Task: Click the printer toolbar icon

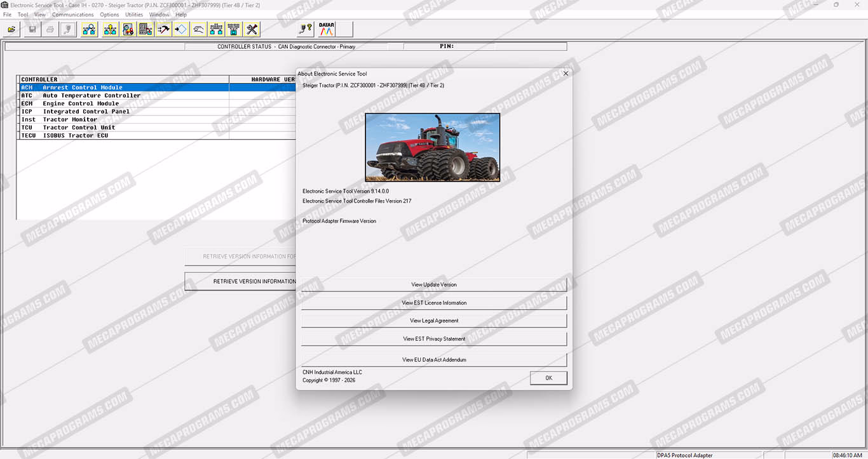Action: [x=50, y=29]
